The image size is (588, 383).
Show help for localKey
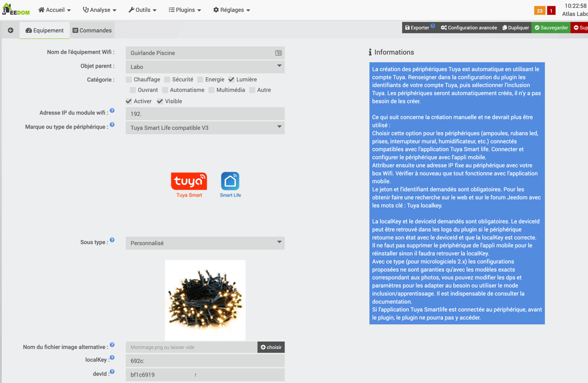click(112, 358)
